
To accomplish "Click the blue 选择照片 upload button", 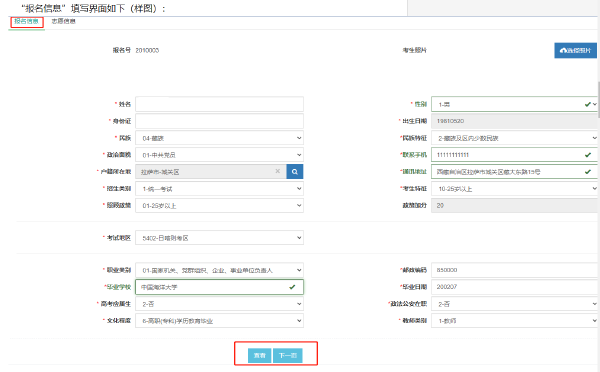I will tap(575, 51).
